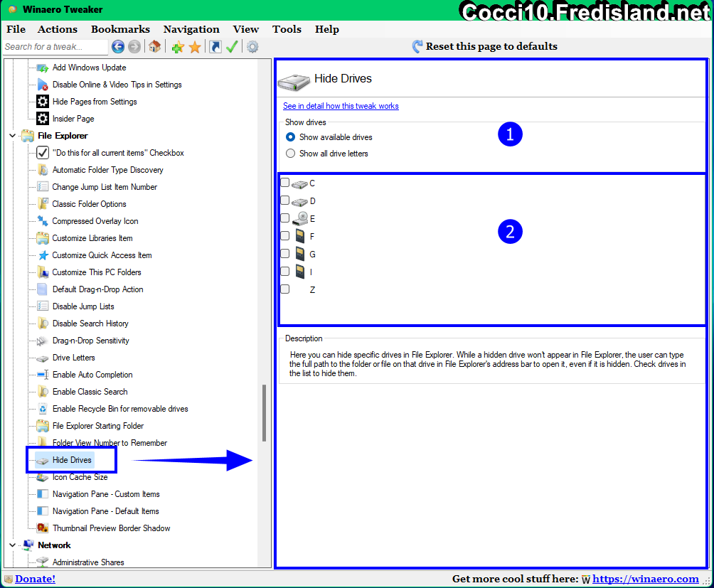Select Enable Classic Search item

(90, 392)
